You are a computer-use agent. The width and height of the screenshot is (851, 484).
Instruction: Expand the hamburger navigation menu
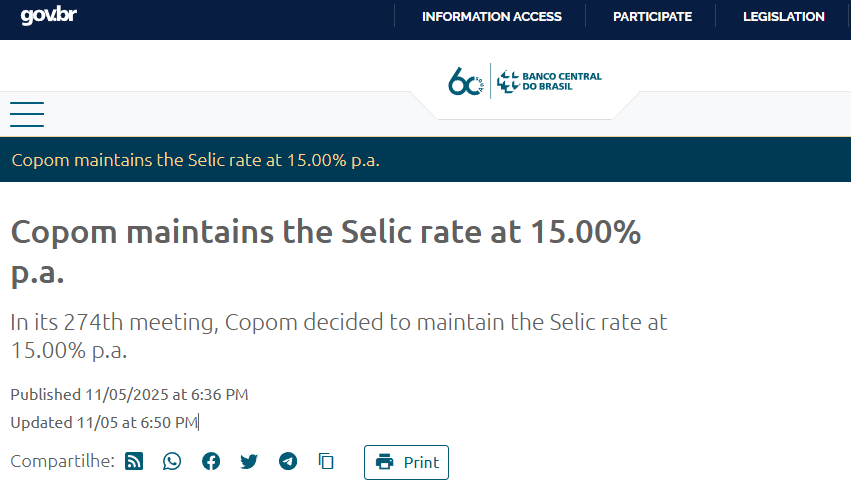click(x=27, y=114)
